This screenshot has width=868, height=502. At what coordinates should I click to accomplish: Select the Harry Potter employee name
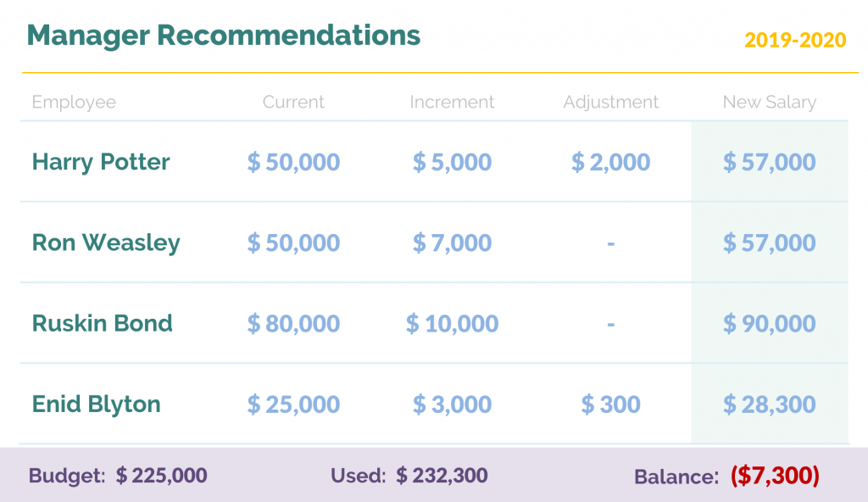pyautogui.click(x=101, y=162)
